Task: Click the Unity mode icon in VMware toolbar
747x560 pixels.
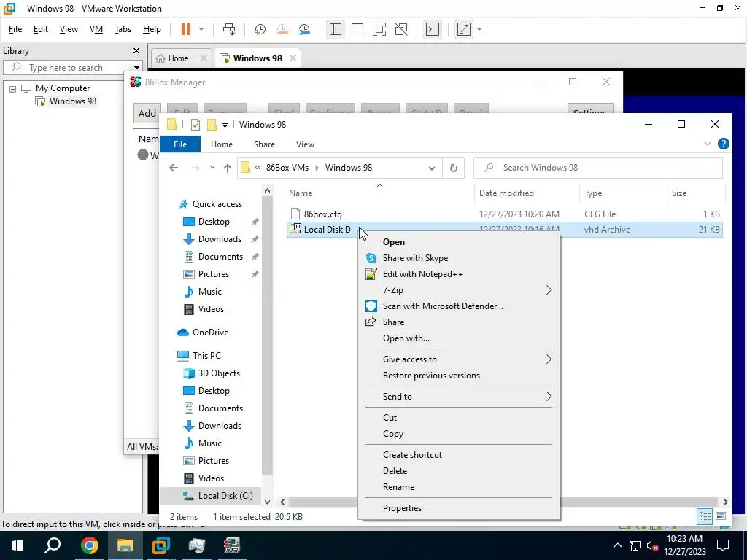Action: pos(402,29)
